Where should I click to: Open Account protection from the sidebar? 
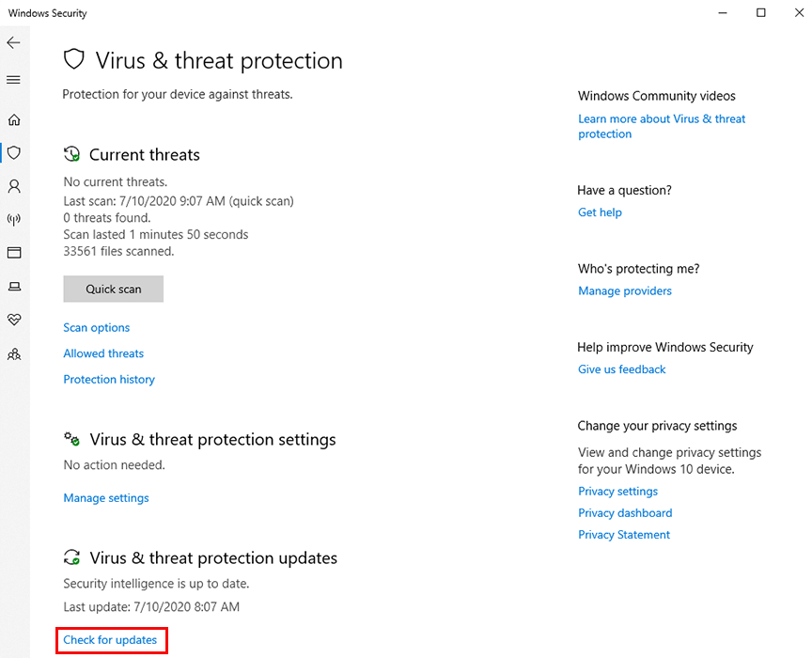click(14, 186)
